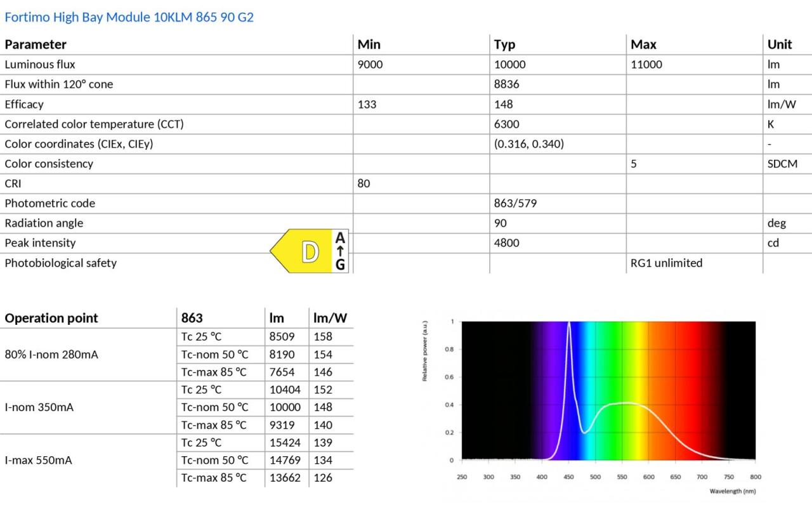Screen dimensions: 812x507
Task: Click the 6300 CCT value
Action: [x=507, y=124]
